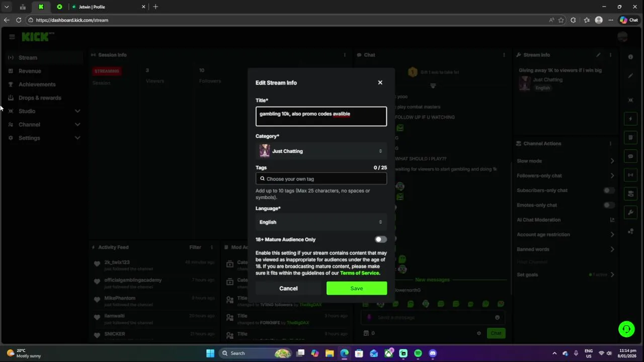Image resolution: width=644 pixels, height=362 pixels.
Task: Click the stream Title input field
Action: click(321, 116)
